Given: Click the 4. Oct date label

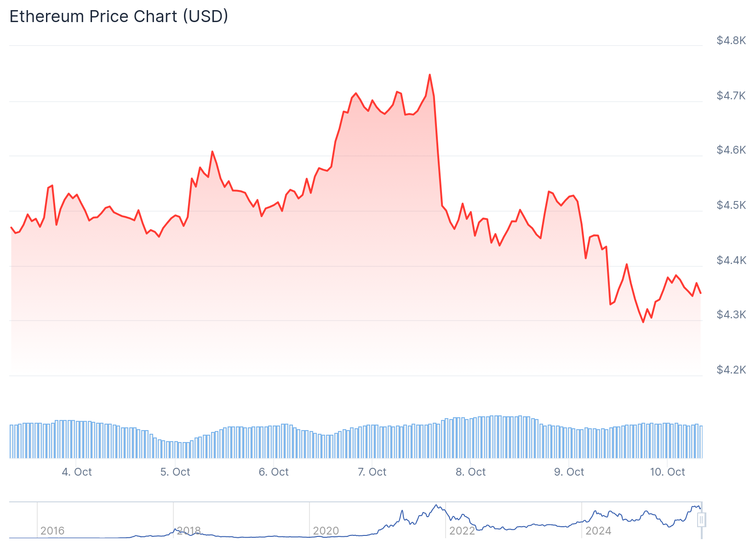Looking at the screenshot, I should tap(77, 472).
